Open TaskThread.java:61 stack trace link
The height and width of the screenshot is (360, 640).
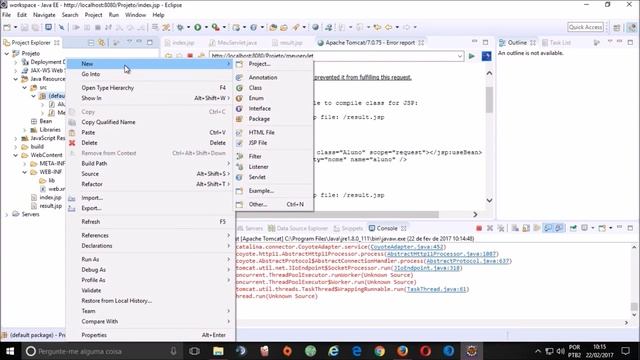436,289
